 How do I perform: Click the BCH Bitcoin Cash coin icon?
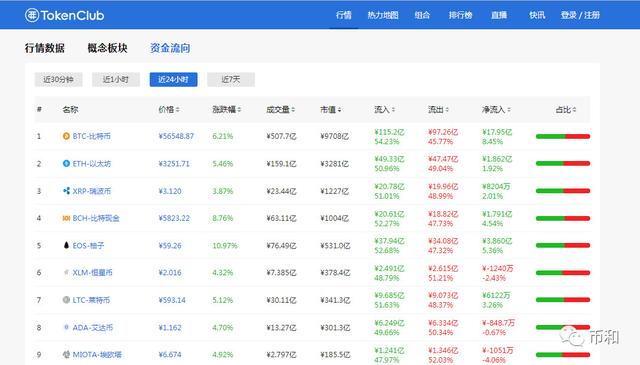tap(66, 218)
